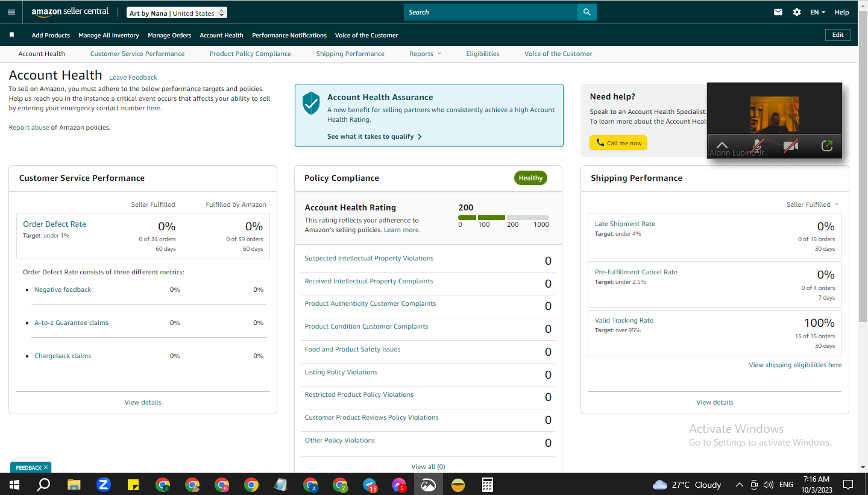Viewport: 868px width, 495px height.
Task: Open the settings gear icon
Action: [797, 12]
